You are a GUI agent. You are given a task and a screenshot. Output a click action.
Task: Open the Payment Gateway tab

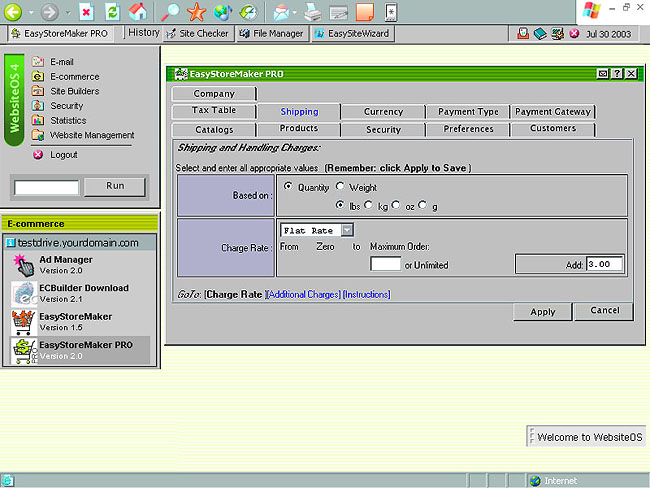pyautogui.click(x=553, y=112)
